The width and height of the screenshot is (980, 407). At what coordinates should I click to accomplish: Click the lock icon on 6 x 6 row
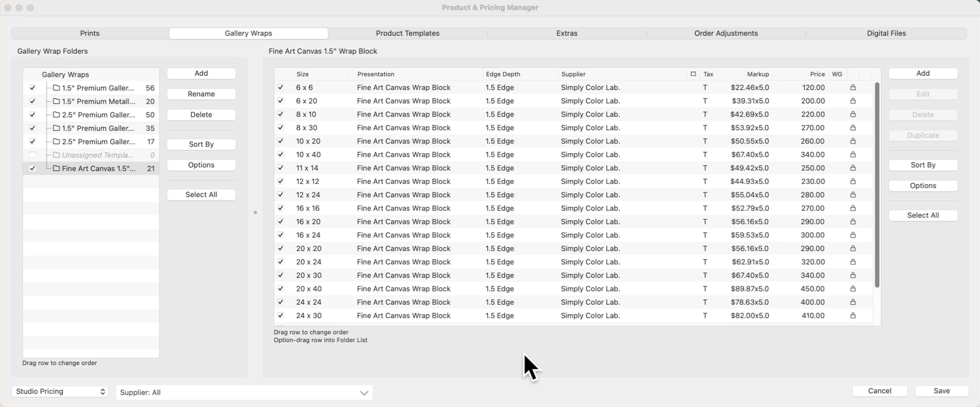(x=853, y=88)
